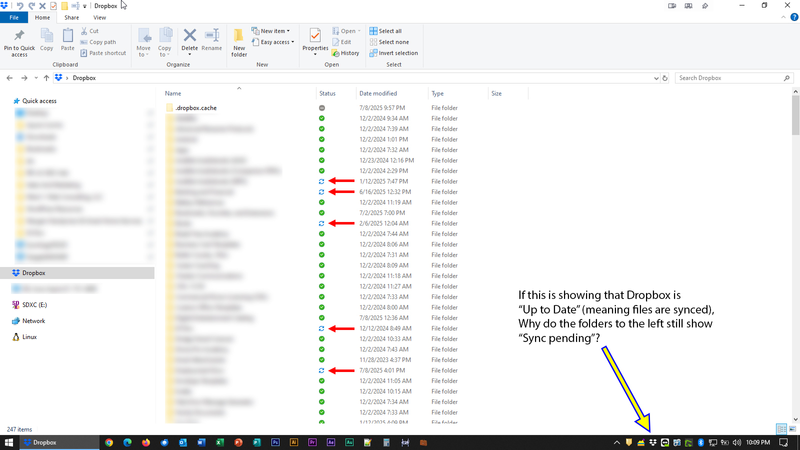Select Network in the navigation pane
This screenshot has height=450, width=800.
click(33, 321)
